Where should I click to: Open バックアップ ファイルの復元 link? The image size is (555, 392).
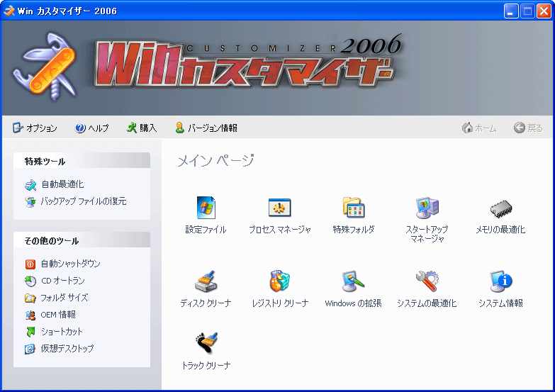coord(84,201)
